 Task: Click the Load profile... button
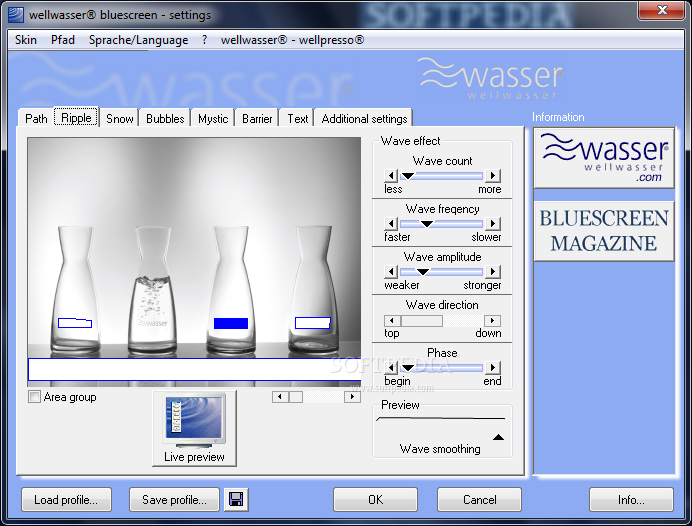[x=66, y=500]
